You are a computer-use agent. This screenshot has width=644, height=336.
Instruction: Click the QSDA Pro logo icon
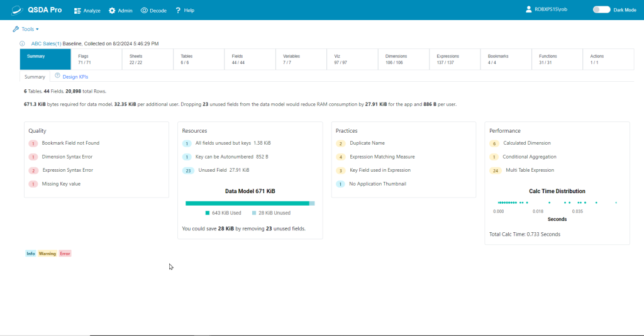tap(17, 10)
